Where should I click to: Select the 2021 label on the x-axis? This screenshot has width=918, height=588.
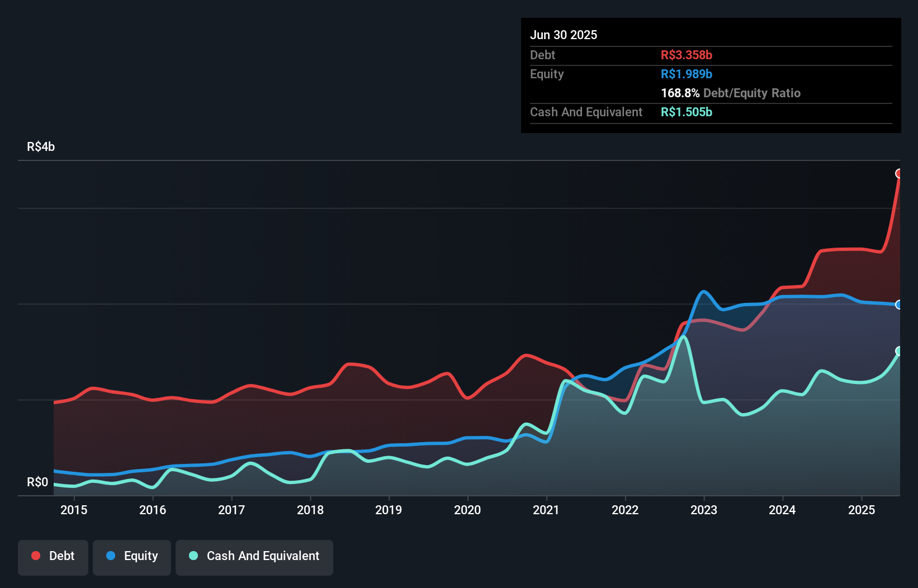click(x=547, y=510)
